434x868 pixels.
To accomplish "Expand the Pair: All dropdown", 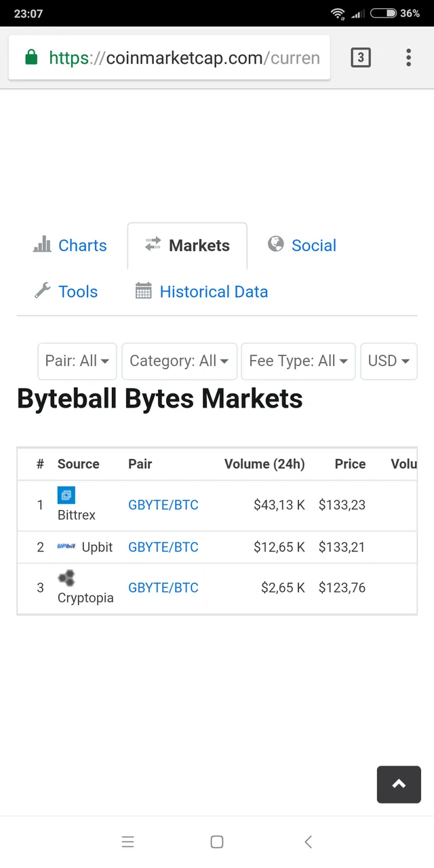I will (77, 361).
